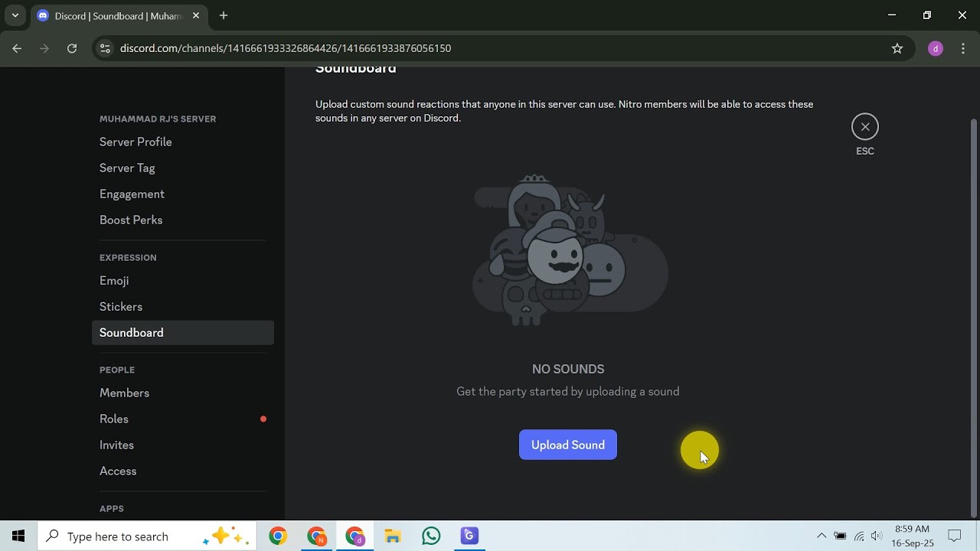
Task: Click the "APPS" section label
Action: pyautogui.click(x=112, y=509)
